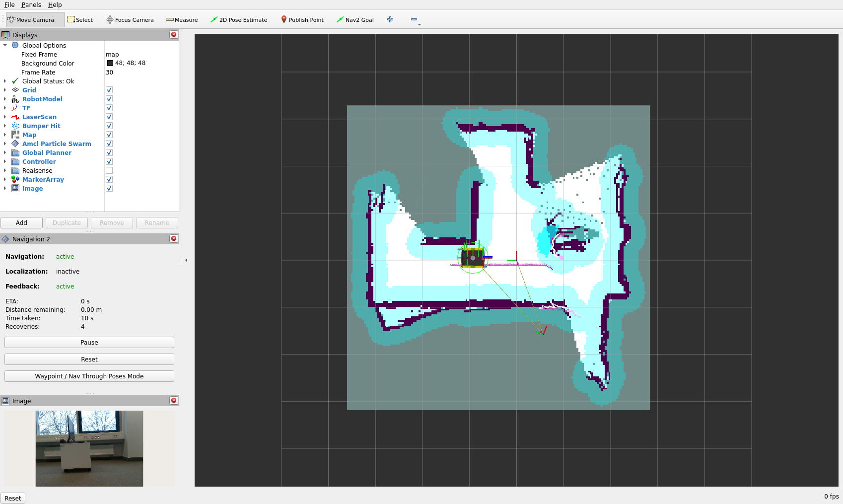Click the Background Color swatch
The height and width of the screenshot is (504, 843).
tap(110, 63)
